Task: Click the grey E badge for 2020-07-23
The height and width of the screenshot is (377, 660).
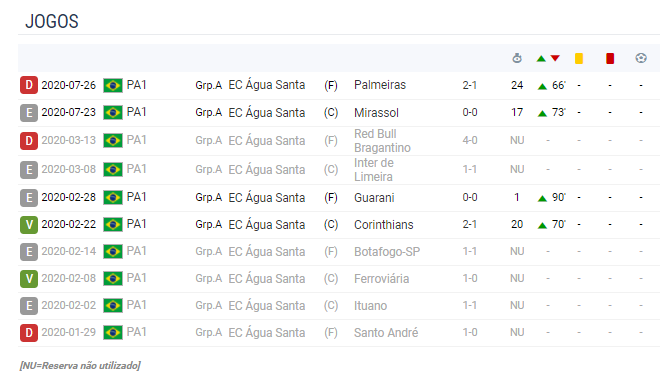Action: tap(29, 113)
